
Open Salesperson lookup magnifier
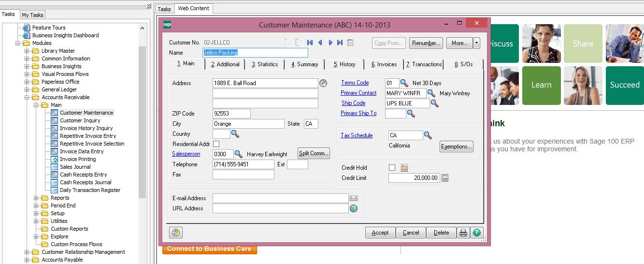238,154
